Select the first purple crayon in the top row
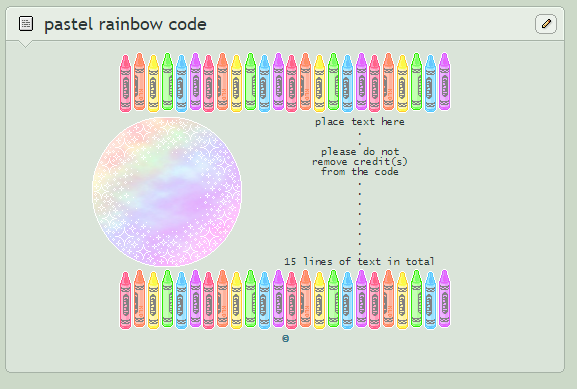The height and width of the screenshot is (389, 577). coord(195,82)
